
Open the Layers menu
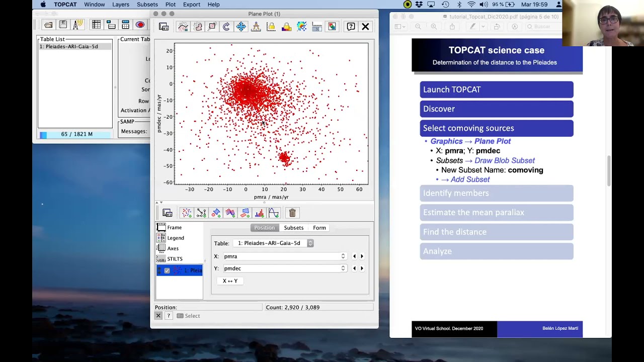121,5
